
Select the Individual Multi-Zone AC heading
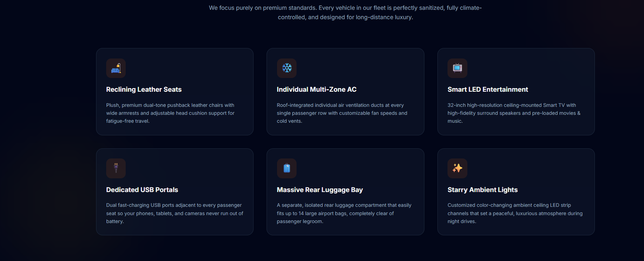[316, 89]
